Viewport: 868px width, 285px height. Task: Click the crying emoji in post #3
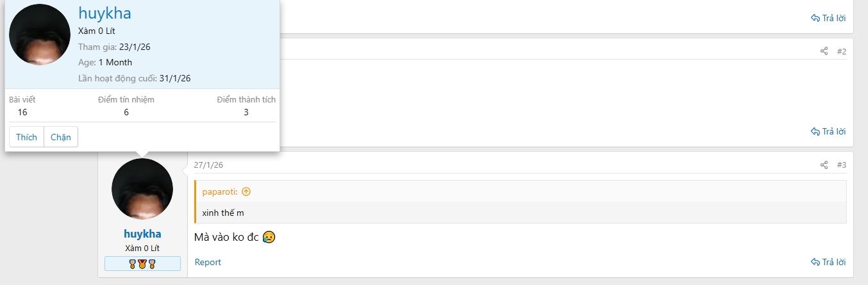click(269, 237)
